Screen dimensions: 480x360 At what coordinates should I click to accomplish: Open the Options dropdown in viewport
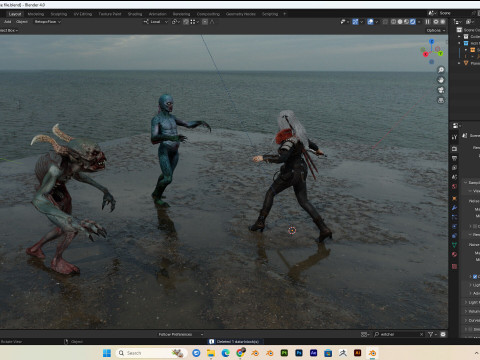pyautogui.click(x=436, y=30)
